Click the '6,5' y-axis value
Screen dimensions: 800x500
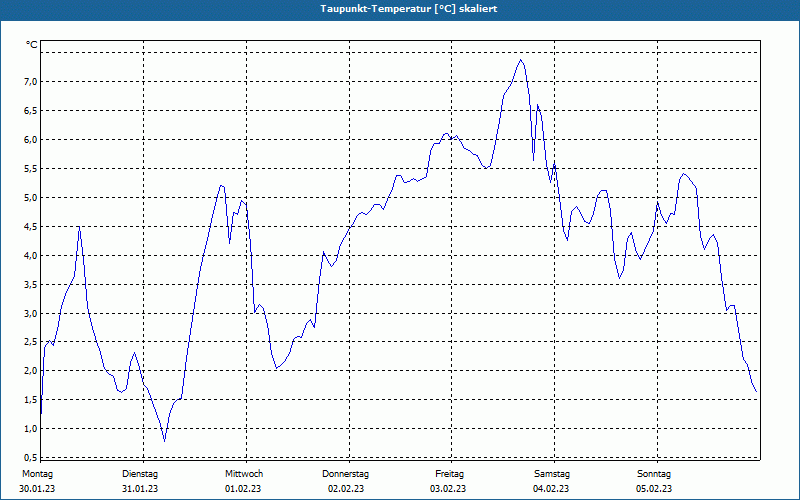tap(31, 111)
